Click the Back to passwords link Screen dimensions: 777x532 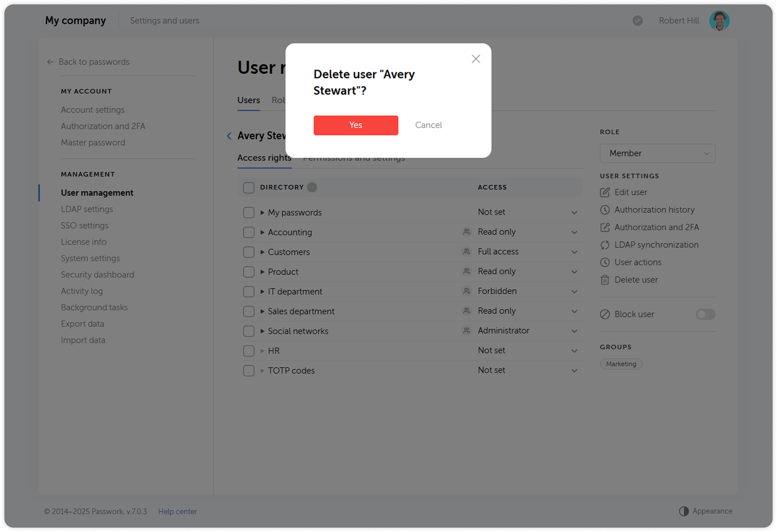94,62
